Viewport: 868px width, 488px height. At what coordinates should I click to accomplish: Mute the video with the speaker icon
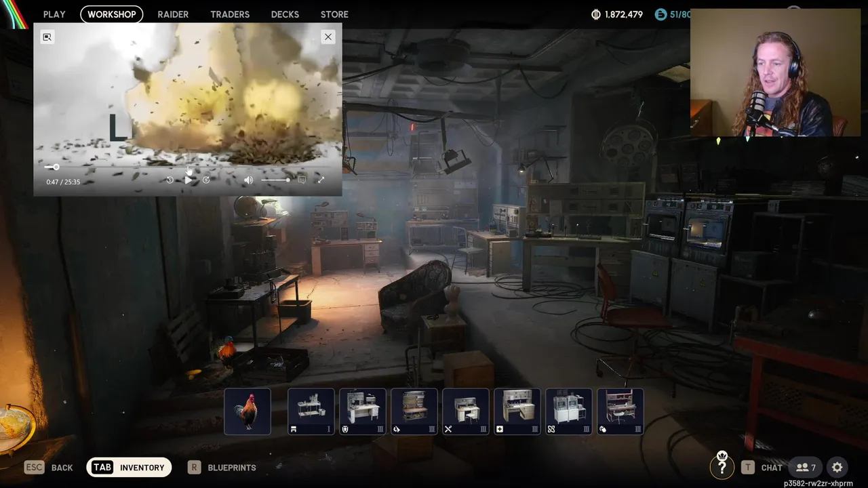(x=248, y=180)
